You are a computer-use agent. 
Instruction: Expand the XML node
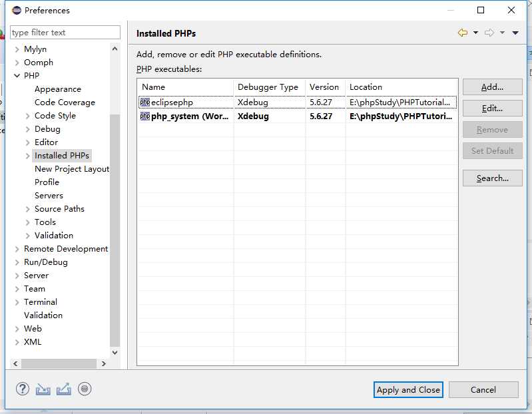coord(17,342)
